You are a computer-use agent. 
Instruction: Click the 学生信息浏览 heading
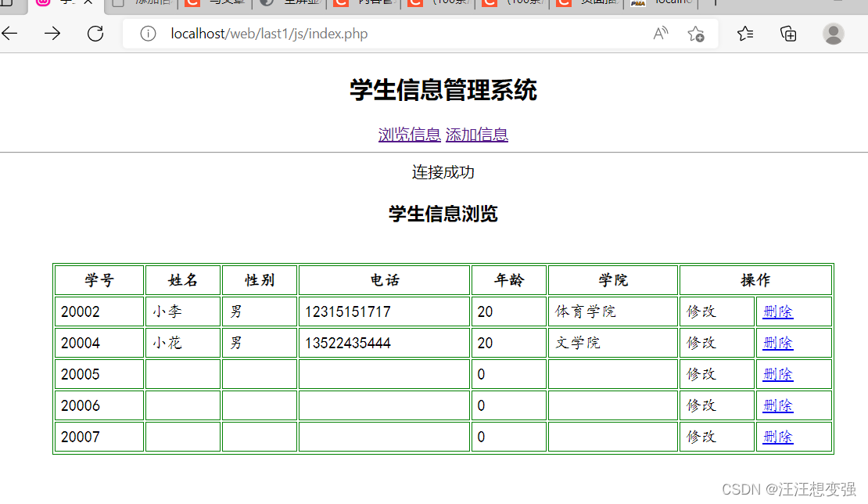(x=443, y=214)
